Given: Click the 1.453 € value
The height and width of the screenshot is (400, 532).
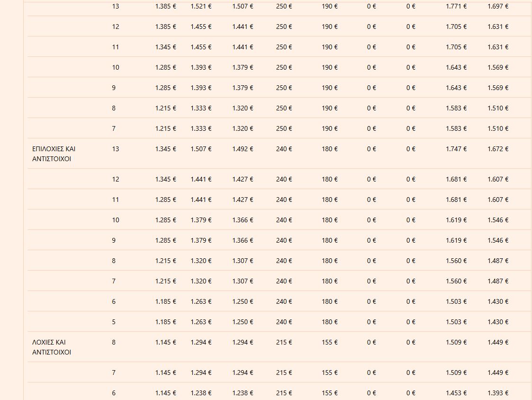Looking at the screenshot, I should pyautogui.click(x=456, y=393).
